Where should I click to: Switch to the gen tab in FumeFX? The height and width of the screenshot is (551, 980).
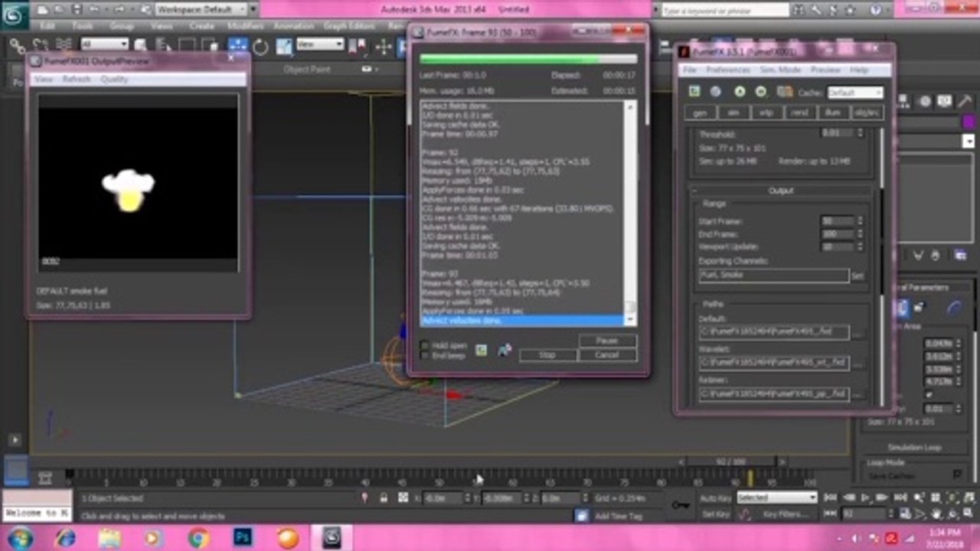coord(701,112)
